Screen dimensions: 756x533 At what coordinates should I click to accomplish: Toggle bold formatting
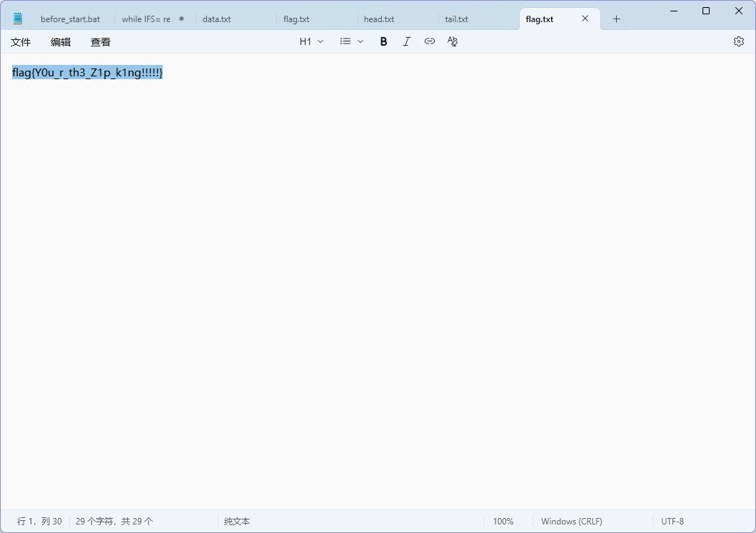[383, 41]
